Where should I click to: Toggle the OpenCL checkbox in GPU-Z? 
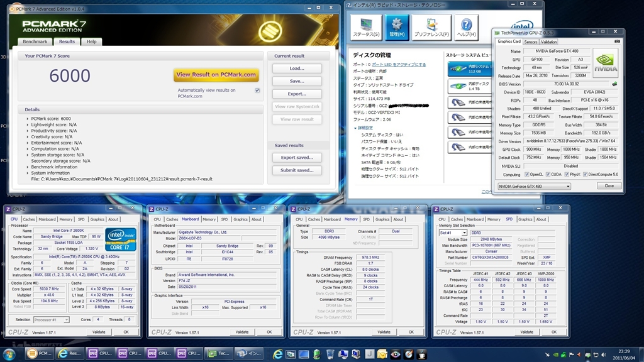click(x=526, y=175)
